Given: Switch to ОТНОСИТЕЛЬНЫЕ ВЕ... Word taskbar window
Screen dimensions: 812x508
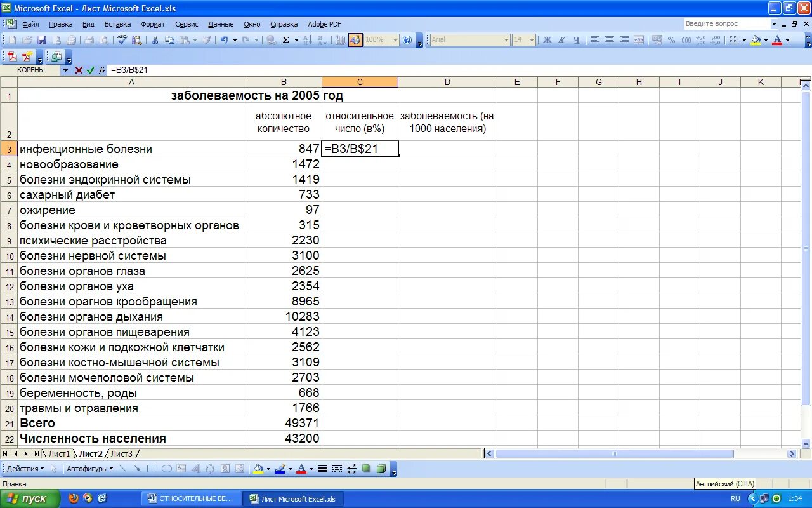Looking at the screenshot, I should tap(192, 499).
